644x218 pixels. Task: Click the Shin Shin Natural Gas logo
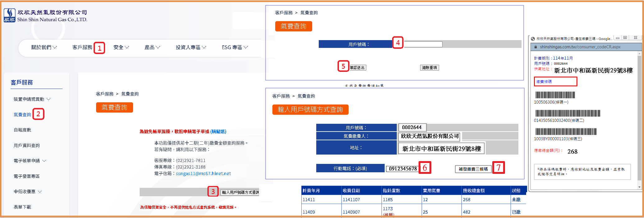[x=9, y=15]
